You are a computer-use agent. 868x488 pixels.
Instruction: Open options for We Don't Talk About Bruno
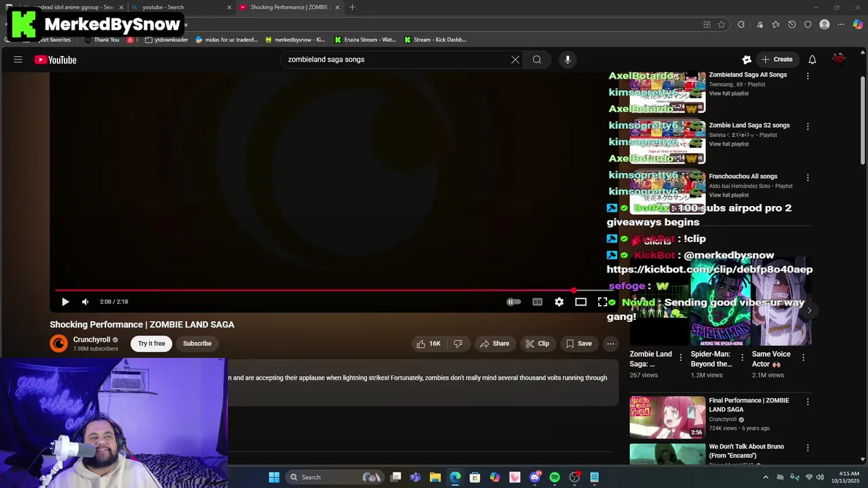(808, 448)
